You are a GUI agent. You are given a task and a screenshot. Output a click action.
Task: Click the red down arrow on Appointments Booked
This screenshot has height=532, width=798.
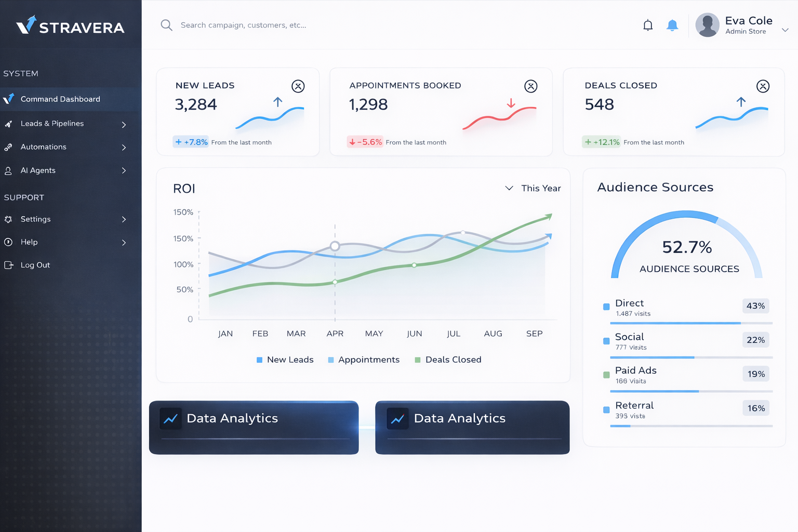tap(511, 103)
